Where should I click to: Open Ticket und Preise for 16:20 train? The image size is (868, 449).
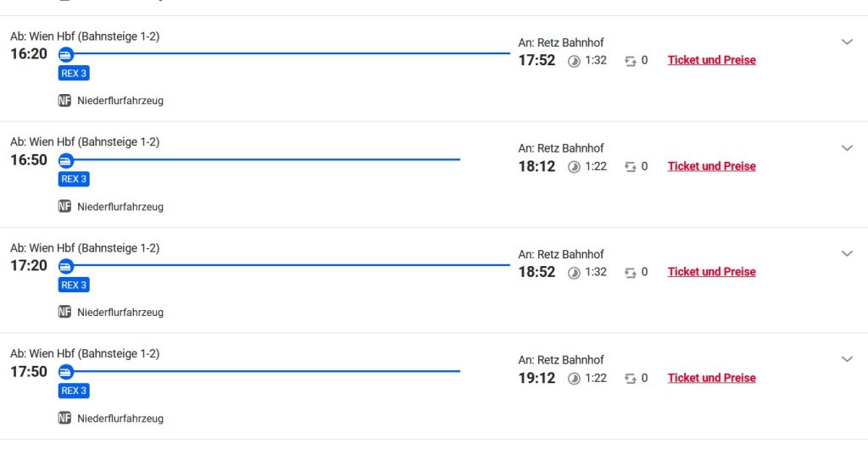(711, 60)
